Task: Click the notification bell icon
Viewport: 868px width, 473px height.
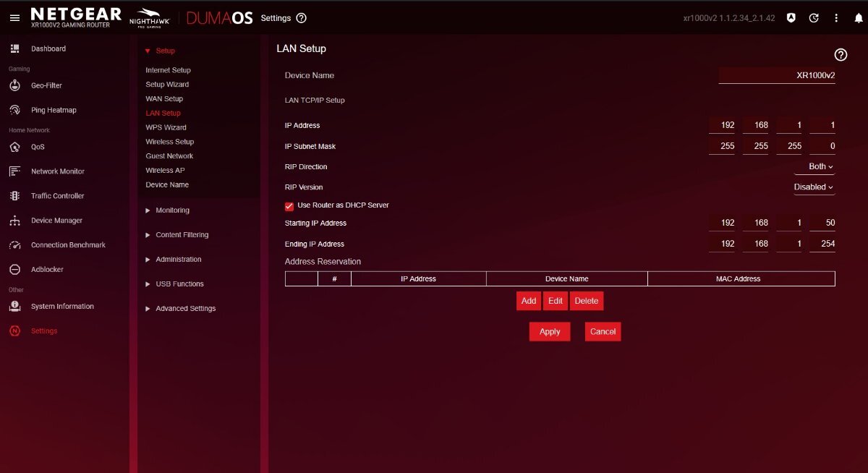Action: pyautogui.click(x=859, y=18)
